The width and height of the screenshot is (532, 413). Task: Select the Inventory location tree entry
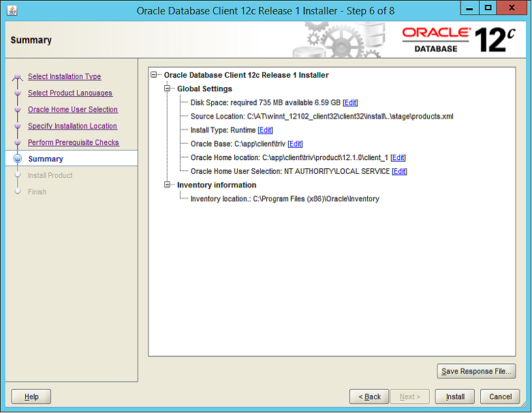pos(285,199)
